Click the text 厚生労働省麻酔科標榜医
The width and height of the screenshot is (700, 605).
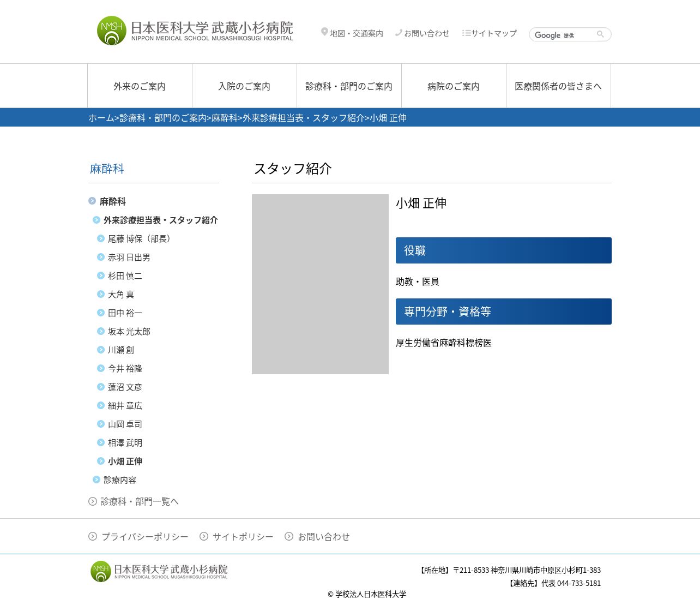click(x=444, y=343)
